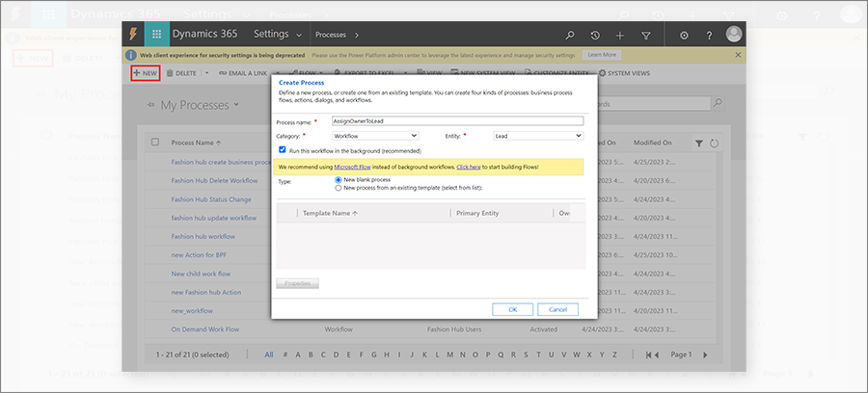The height and width of the screenshot is (393, 868).
Task: Filter list by letter Z
Action: point(614,354)
